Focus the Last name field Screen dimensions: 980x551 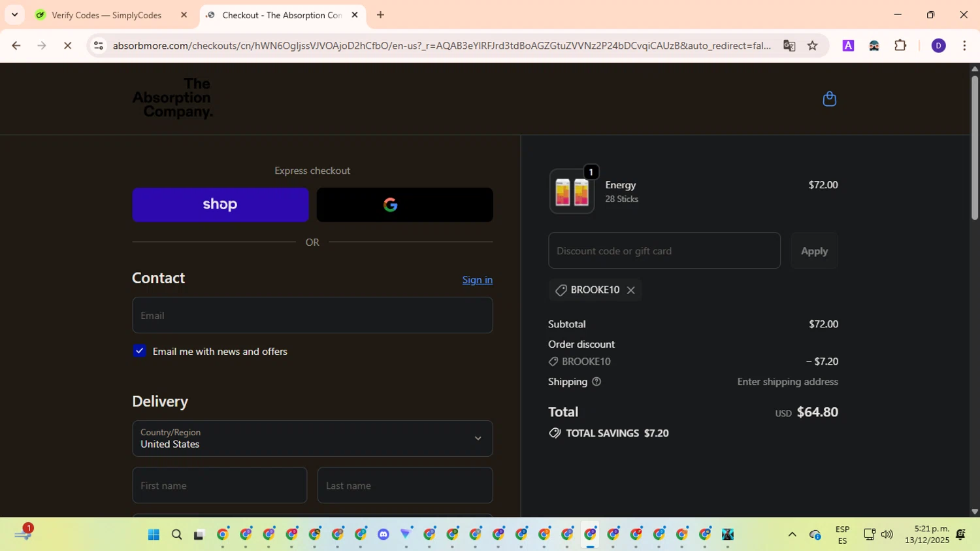pos(405,486)
